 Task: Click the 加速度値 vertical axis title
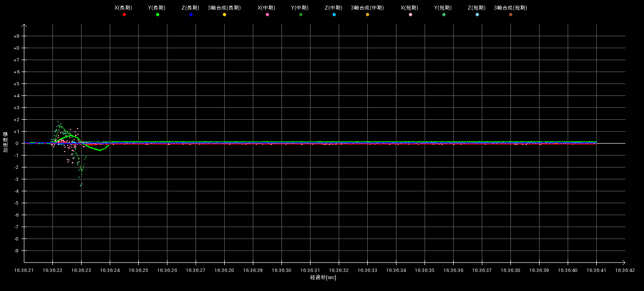point(6,142)
